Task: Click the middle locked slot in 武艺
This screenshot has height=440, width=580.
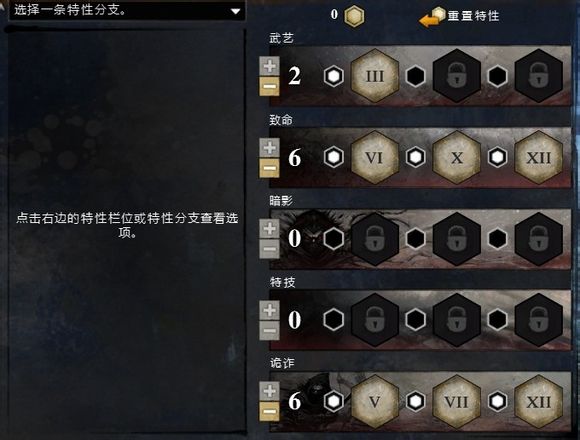Action: point(457,76)
